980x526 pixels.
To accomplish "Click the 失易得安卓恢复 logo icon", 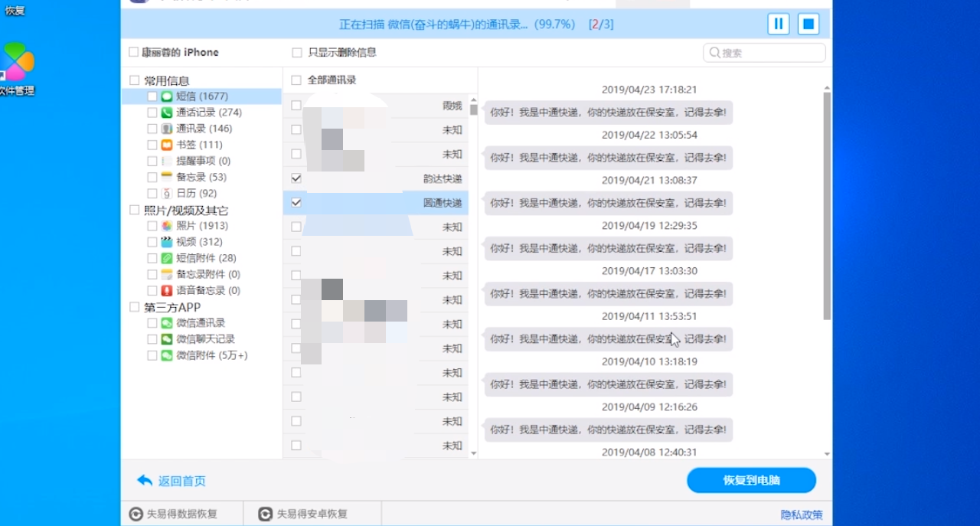I will (x=266, y=514).
